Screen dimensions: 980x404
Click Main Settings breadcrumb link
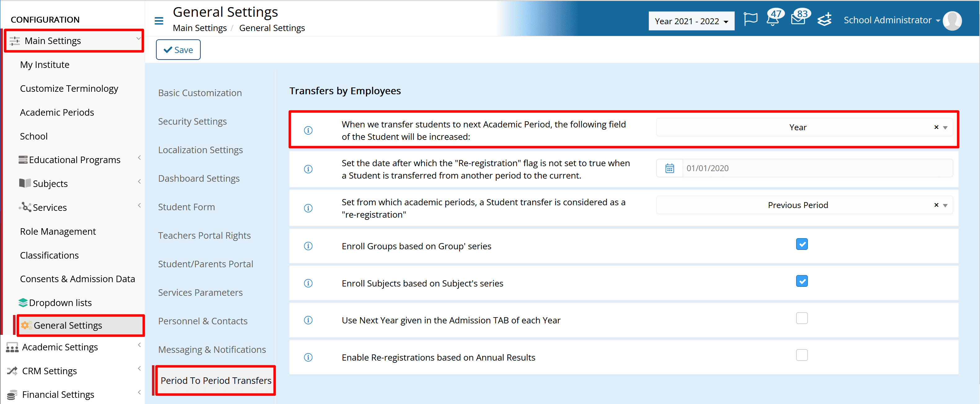click(x=200, y=28)
